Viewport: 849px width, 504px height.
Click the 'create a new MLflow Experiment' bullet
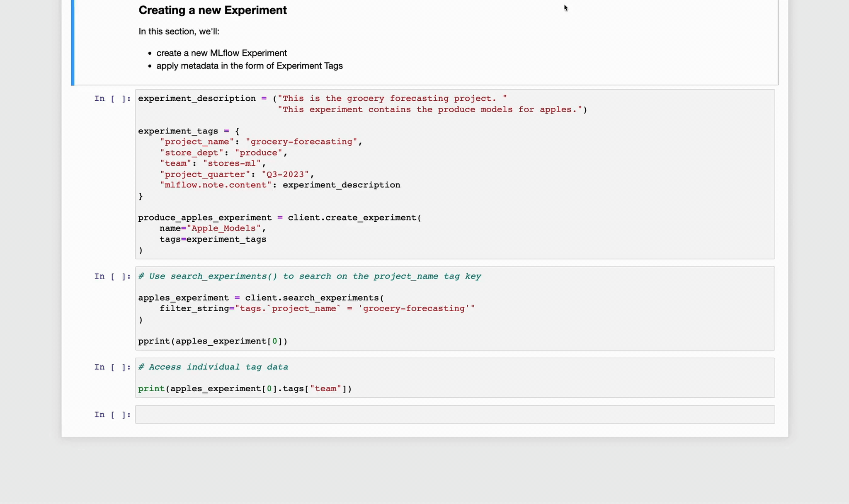click(x=221, y=53)
